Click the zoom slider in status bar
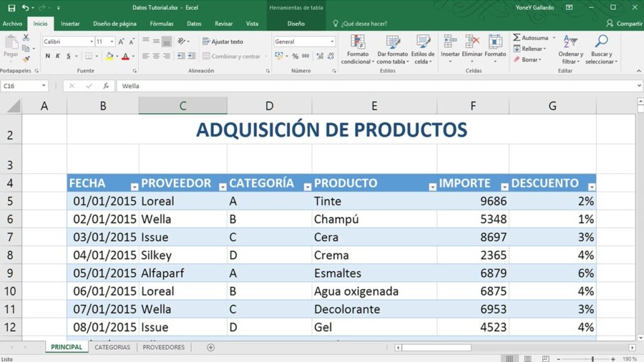This screenshot has height=362, width=644. [591, 359]
